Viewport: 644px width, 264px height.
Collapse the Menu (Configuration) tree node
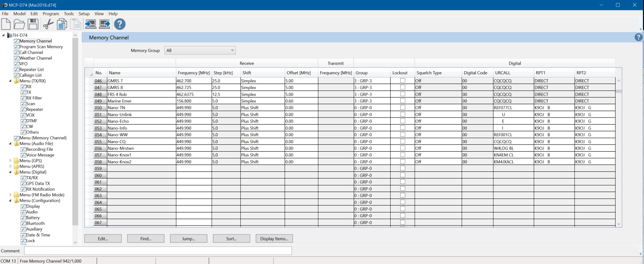[x=10, y=201]
